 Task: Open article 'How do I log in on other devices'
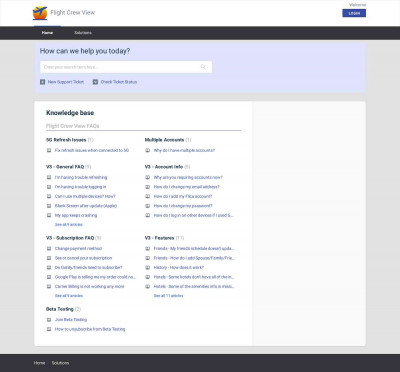(x=193, y=215)
